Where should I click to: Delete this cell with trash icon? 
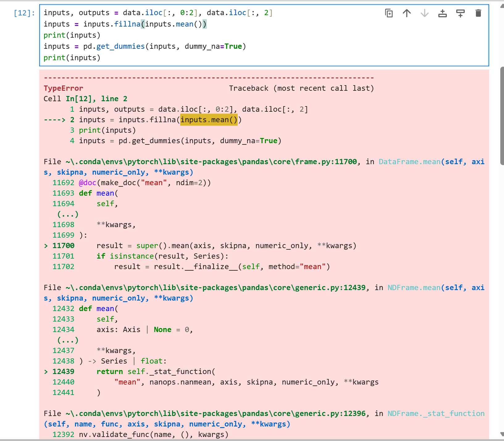coord(478,13)
